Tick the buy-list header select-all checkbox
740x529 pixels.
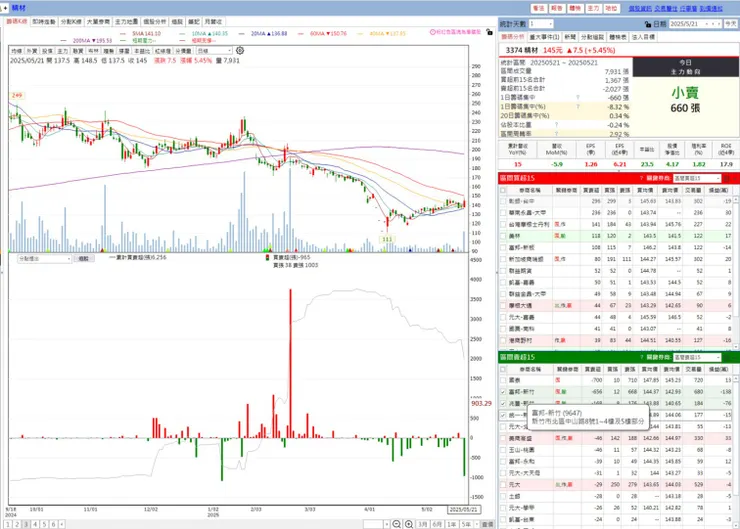tap(503, 190)
